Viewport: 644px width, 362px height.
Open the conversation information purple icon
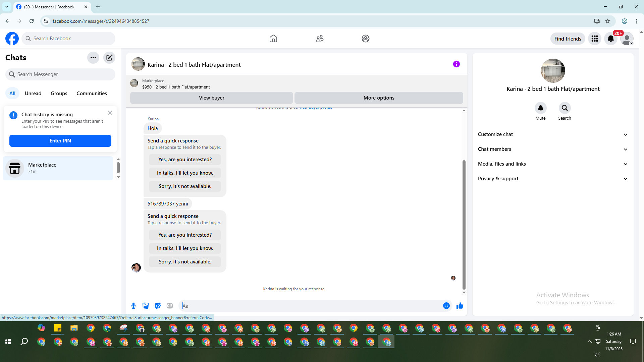click(456, 64)
